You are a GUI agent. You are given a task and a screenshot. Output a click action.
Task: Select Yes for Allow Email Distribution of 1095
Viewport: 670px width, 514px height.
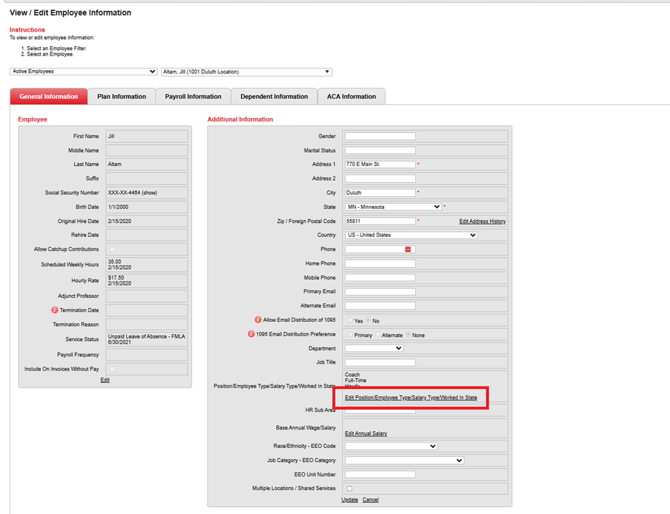(349, 321)
